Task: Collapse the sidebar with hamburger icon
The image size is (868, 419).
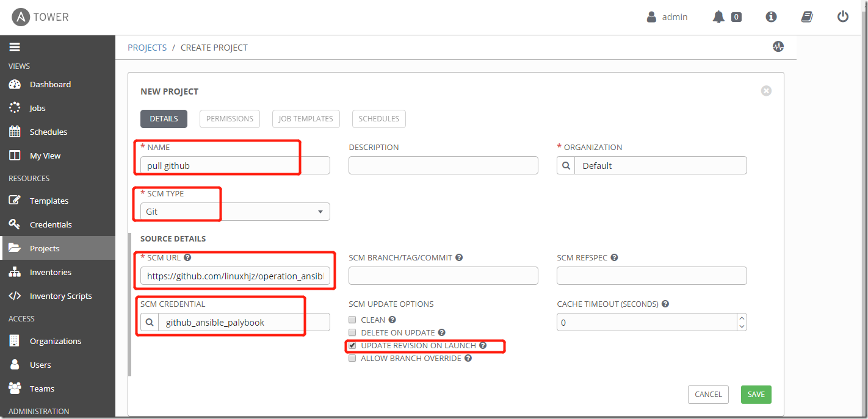Action: (x=15, y=47)
